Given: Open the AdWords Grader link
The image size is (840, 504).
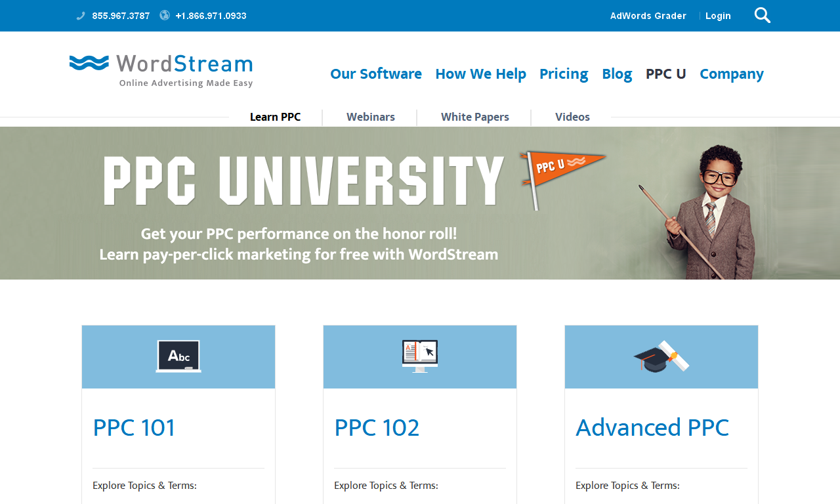Looking at the screenshot, I should [x=648, y=16].
